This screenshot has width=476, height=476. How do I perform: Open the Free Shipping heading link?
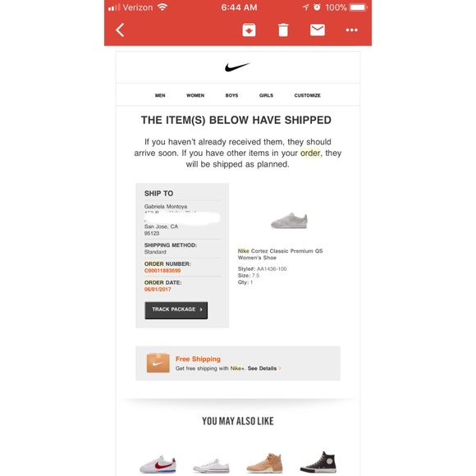[198, 359]
